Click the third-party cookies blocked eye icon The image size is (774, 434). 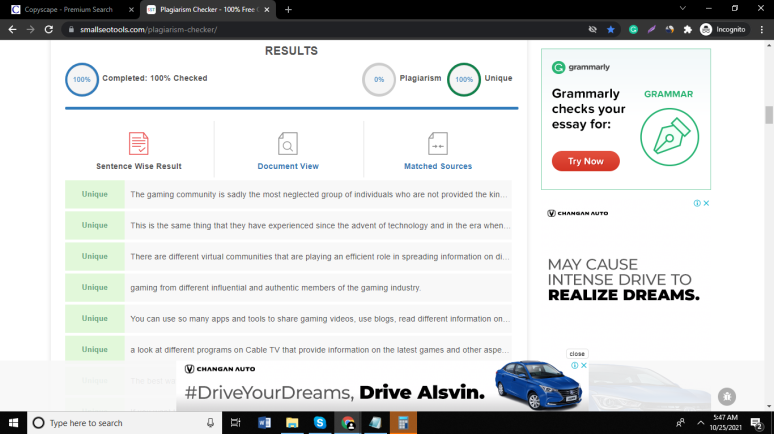click(x=592, y=30)
